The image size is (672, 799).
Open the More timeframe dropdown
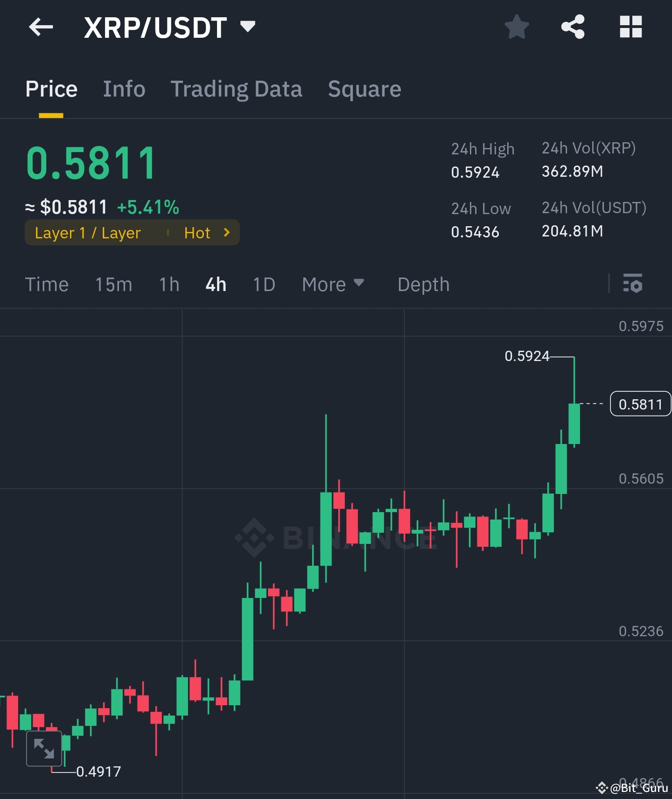333,284
